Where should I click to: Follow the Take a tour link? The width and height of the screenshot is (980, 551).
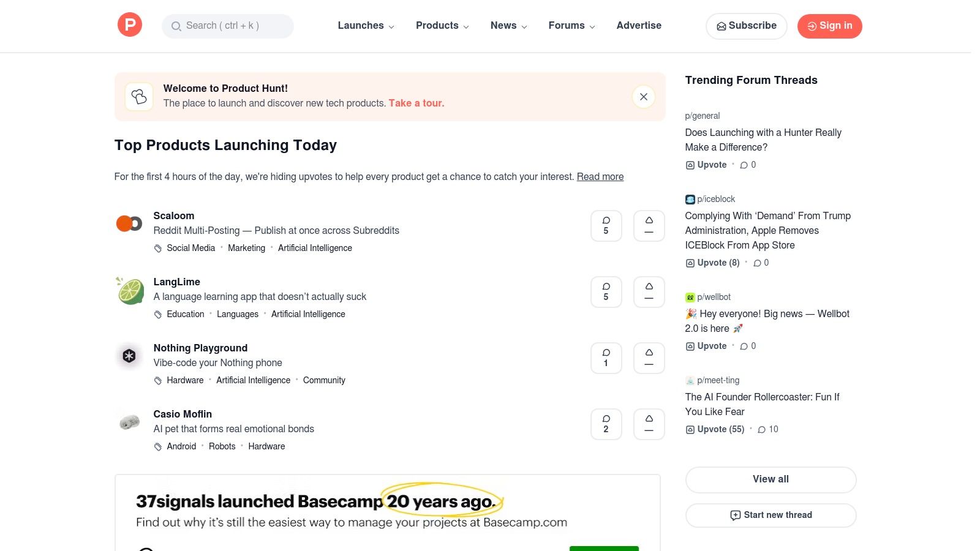click(416, 103)
